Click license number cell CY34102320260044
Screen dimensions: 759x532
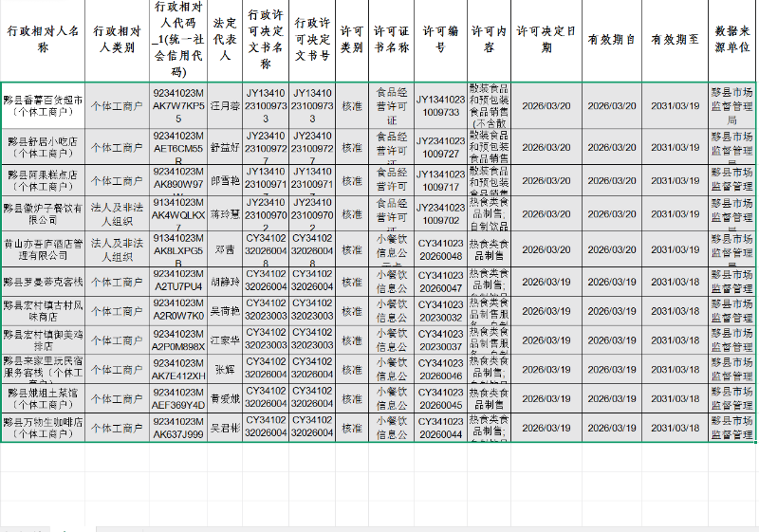[x=440, y=427]
